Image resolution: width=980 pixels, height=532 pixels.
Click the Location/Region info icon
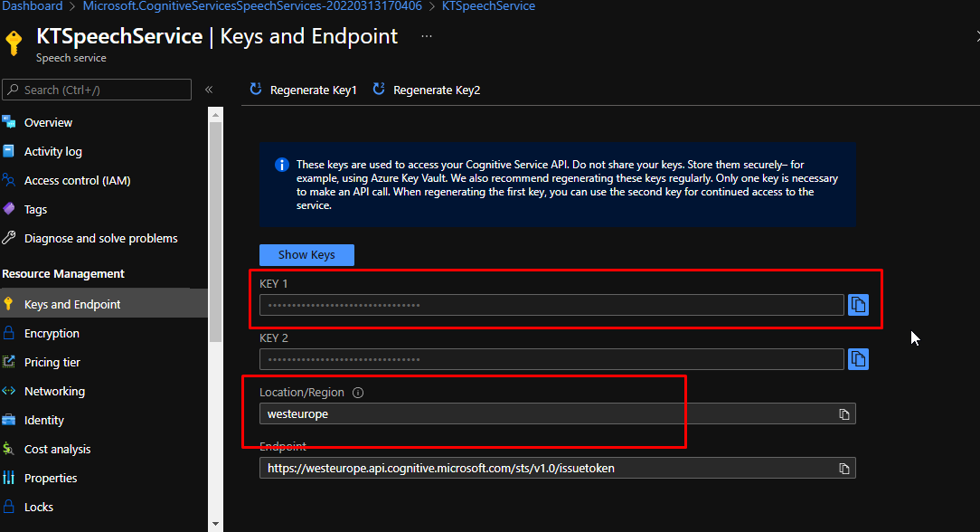pos(358,393)
